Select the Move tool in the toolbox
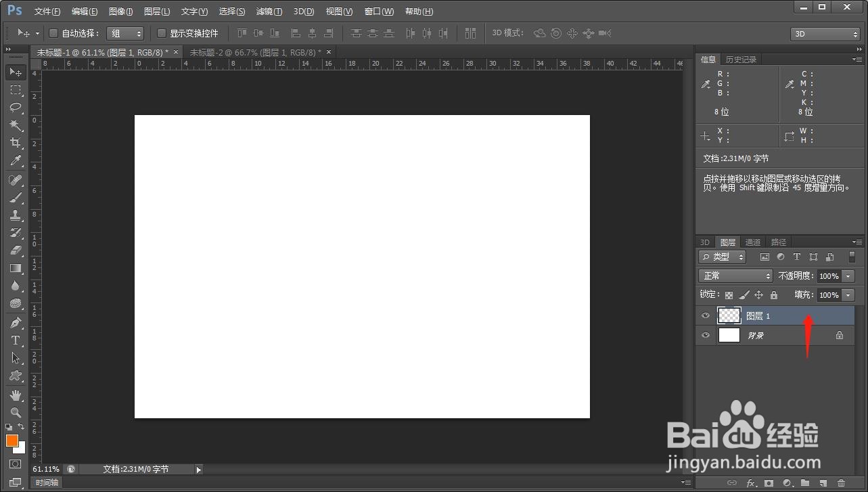Viewport: 868px width, 492px height. coord(16,72)
